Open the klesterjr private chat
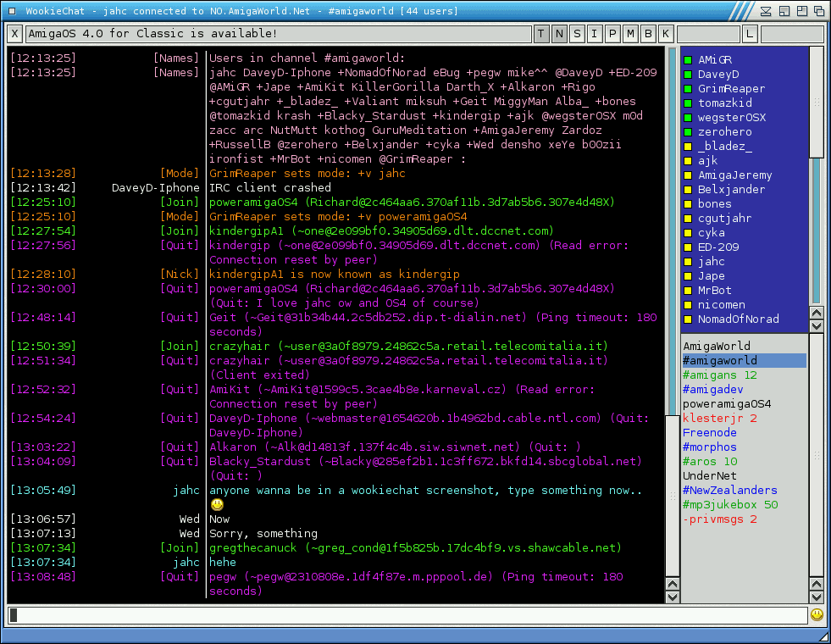 720,418
